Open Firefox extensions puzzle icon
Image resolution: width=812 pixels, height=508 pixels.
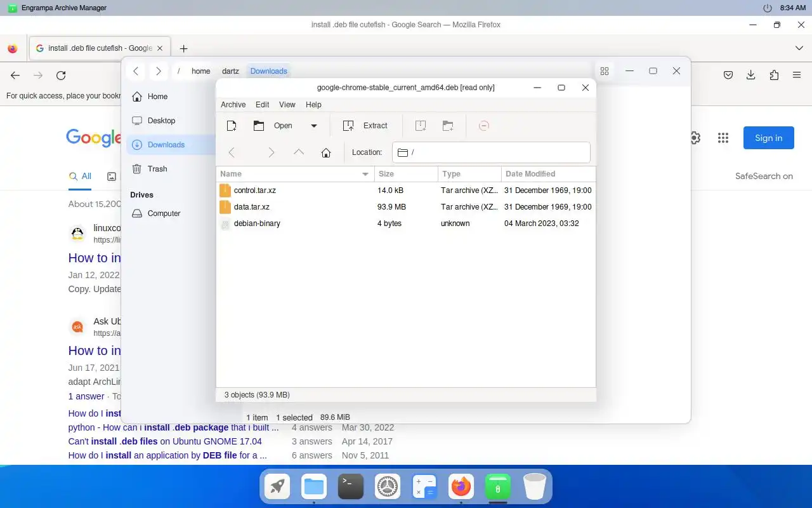(x=774, y=75)
